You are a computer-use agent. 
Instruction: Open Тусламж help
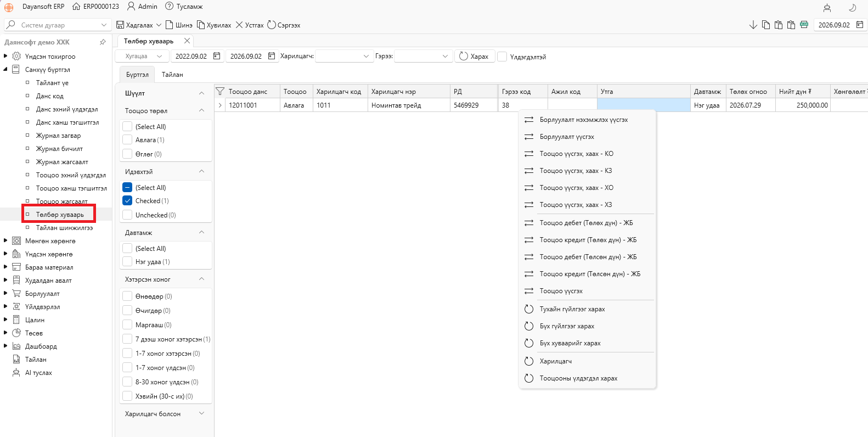click(184, 7)
